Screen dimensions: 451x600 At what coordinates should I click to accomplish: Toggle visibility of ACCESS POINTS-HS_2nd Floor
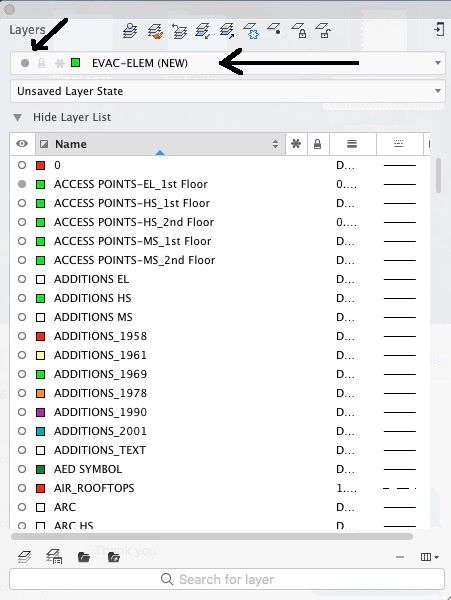pos(22,222)
